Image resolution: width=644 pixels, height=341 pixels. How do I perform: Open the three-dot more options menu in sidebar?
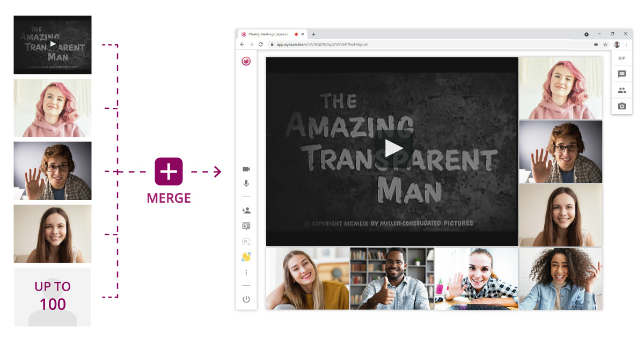tap(246, 272)
